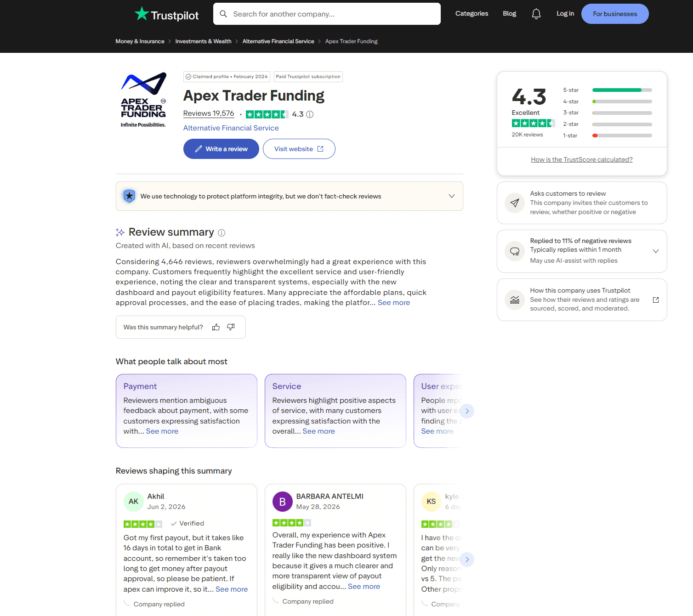The image size is (693, 616).
Task: Expand Akhil's review with See more
Action: coord(232,589)
